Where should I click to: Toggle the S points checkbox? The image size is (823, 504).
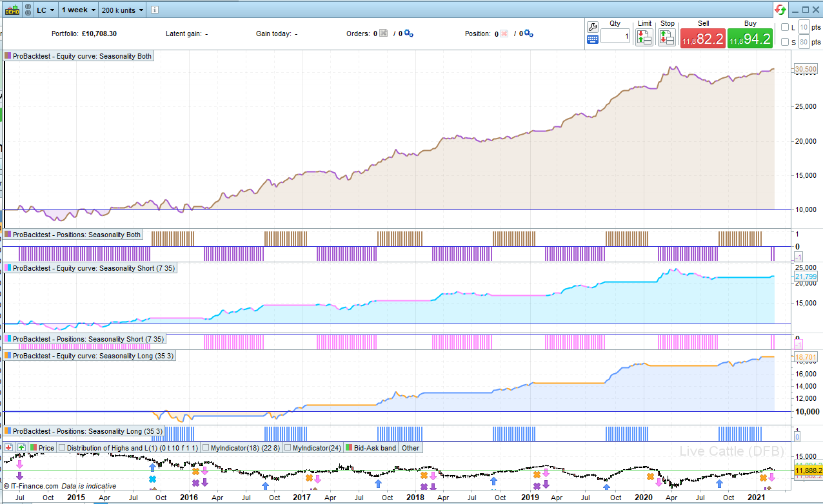click(x=785, y=42)
